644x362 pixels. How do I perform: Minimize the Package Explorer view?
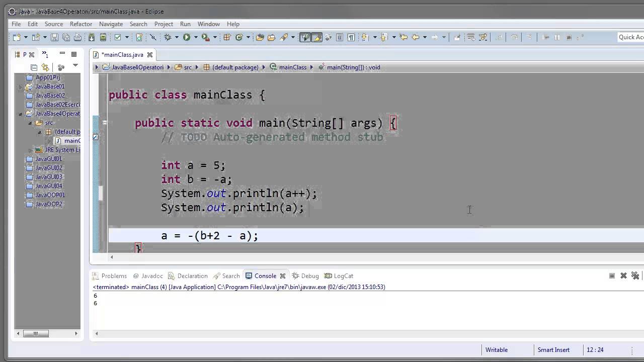pyautogui.click(x=62, y=53)
